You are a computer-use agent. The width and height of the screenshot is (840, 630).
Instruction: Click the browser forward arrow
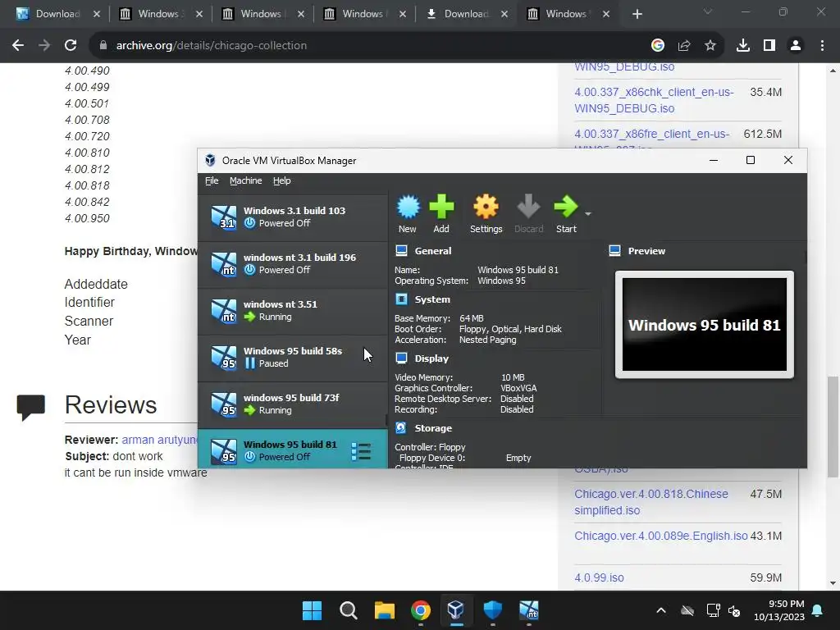pos(44,46)
